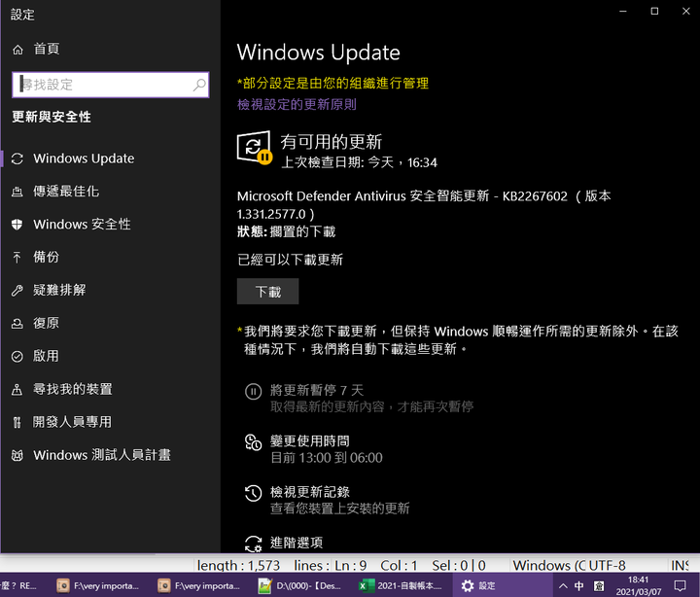700x597 pixels.
Task: Click the delivery icon beside 傳遞最佳化
Action: click(17, 192)
